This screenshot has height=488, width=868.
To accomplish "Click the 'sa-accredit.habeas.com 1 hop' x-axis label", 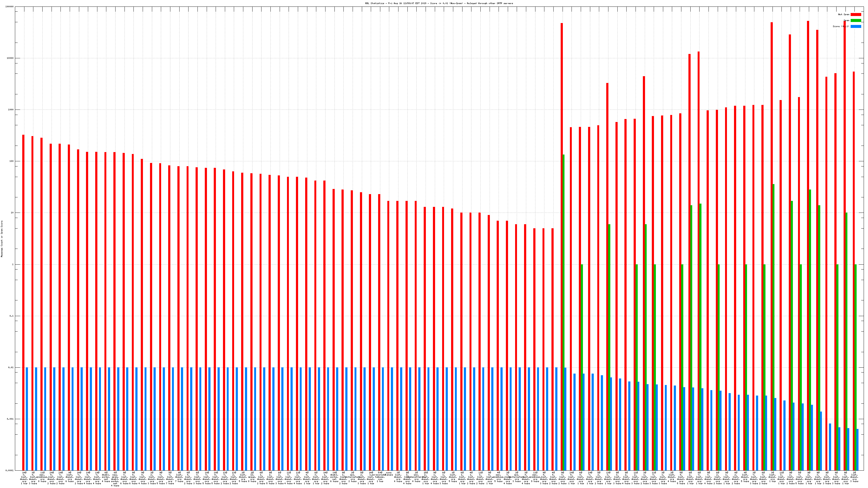I will tap(380, 477).
